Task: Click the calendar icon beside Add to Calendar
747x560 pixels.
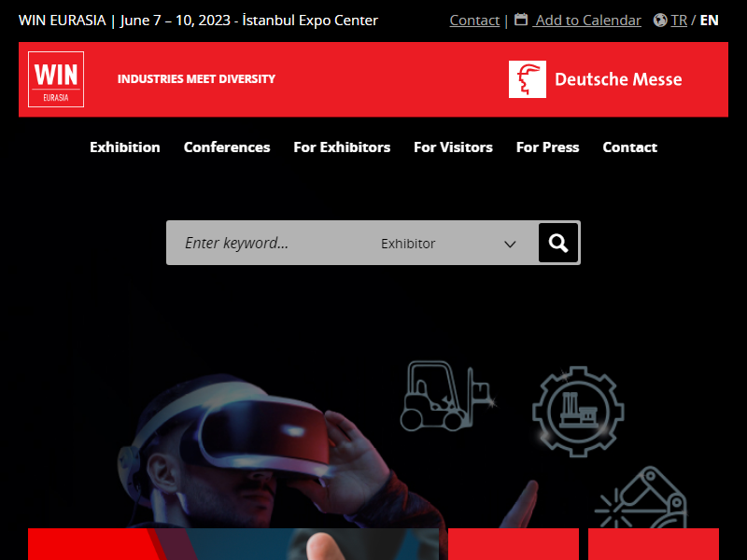Action: point(521,20)
